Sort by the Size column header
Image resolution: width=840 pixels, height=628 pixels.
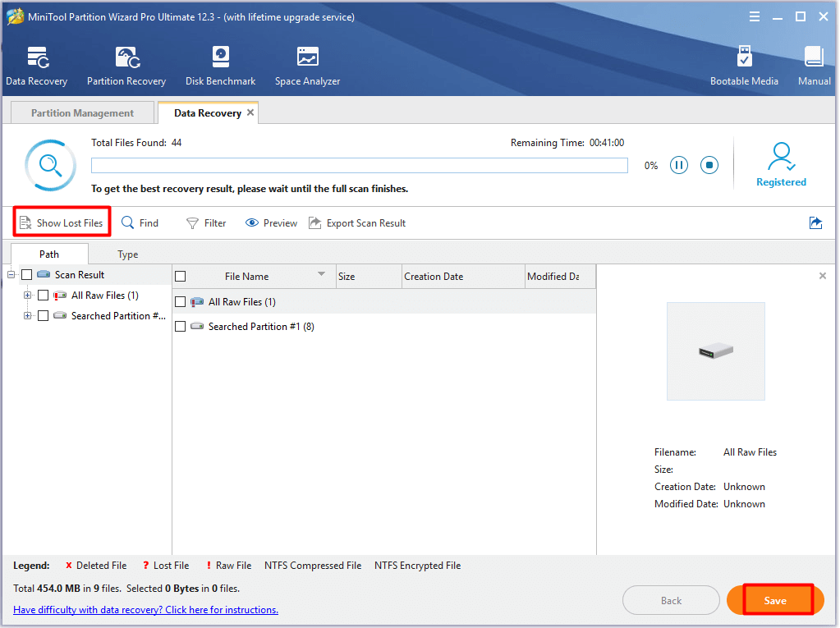[369, 277]
